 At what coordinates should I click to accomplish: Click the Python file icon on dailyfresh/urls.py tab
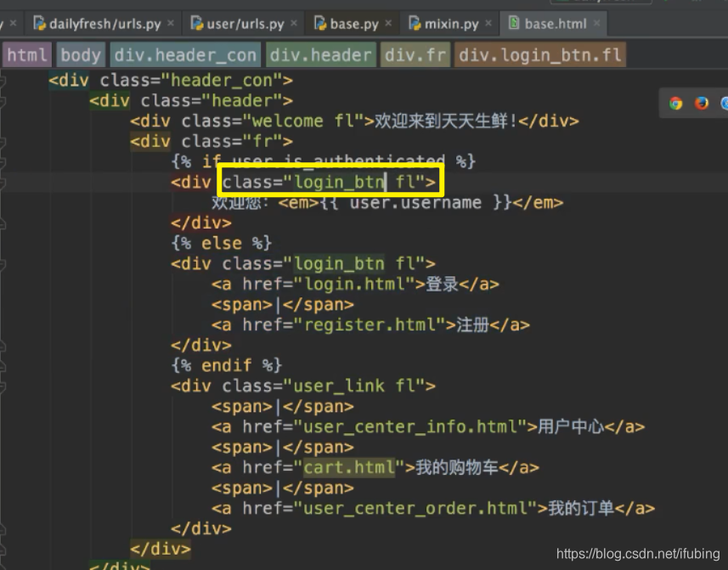tap(40, 23)
